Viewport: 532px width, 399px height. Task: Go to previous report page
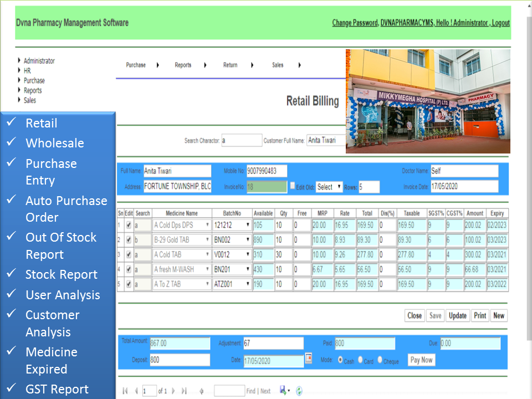tap(136, 391)
